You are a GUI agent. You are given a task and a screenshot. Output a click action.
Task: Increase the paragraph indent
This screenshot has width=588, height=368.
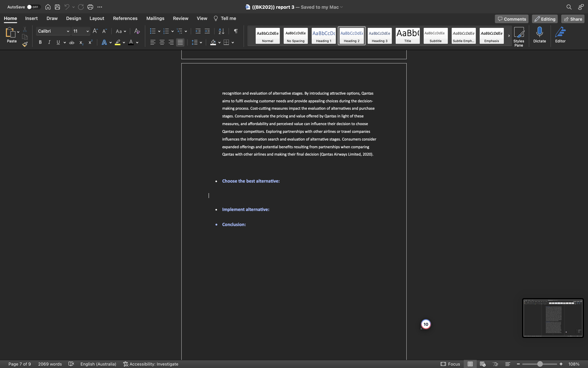[207, 31]
